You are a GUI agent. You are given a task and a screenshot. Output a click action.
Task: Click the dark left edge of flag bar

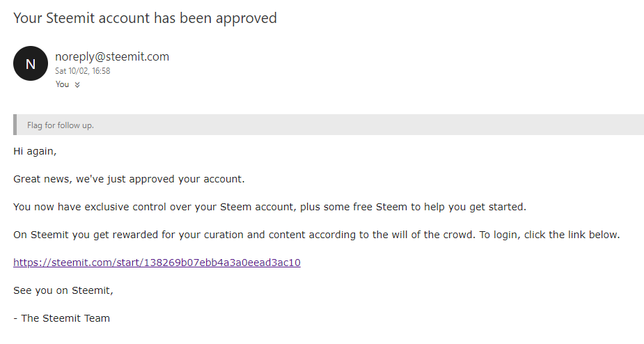[x=15, y=125]
